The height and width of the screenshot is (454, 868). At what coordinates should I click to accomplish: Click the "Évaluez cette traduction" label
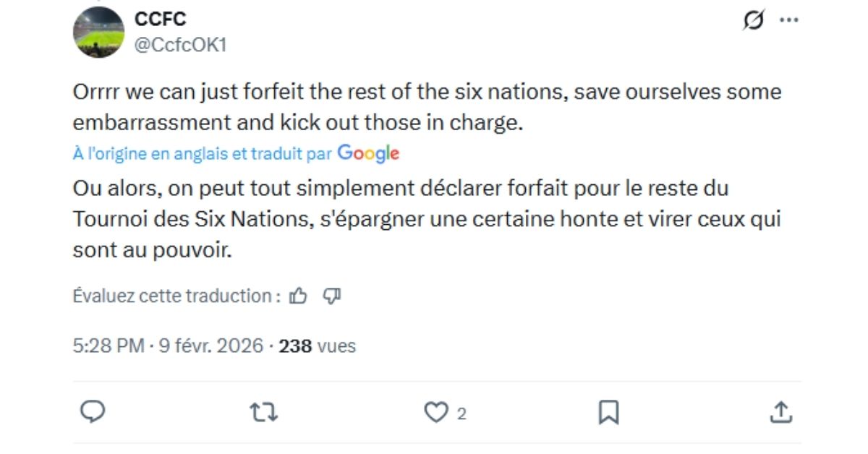pyautogui.click(x=176, y=296)
